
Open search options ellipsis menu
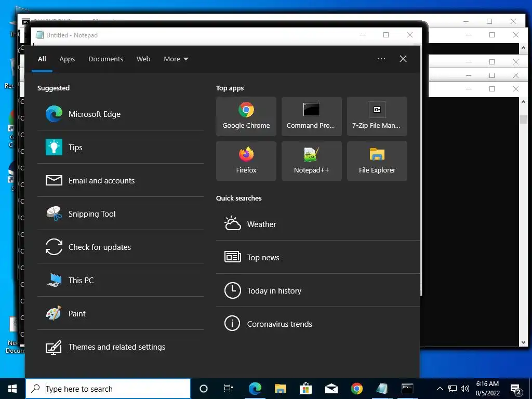[381, 59]
